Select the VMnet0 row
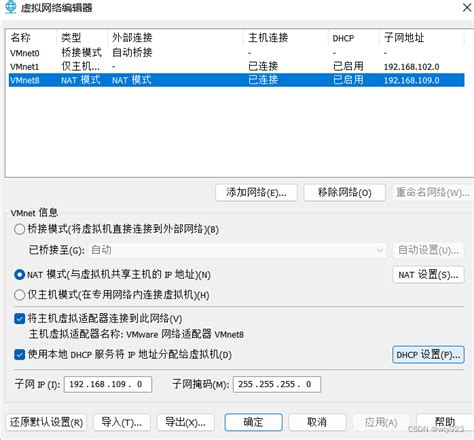474x440 pixels. [236, 53]
